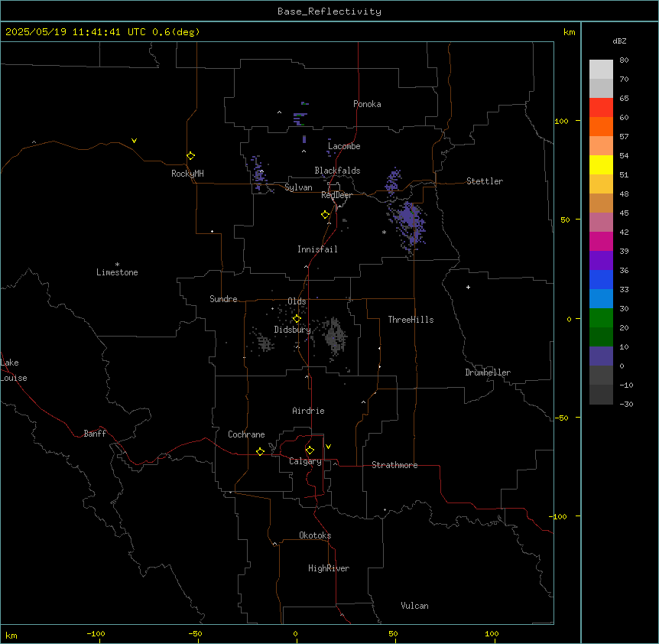Select the bright yellow swatch in the dBZ legend
The height and width of the screenshot is (644, 659).
pos(601,164)
